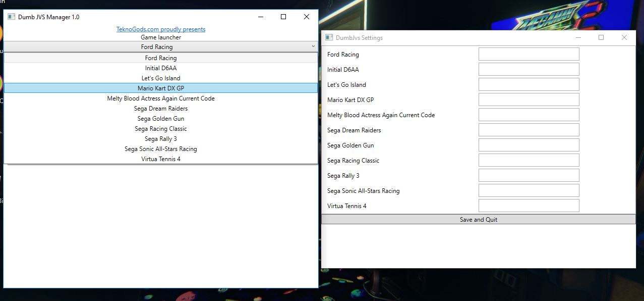The width and height of the screenshot is (644, 301).
Task: Click the Let's Go Island settings field
Action: click(x=529, y=84)
